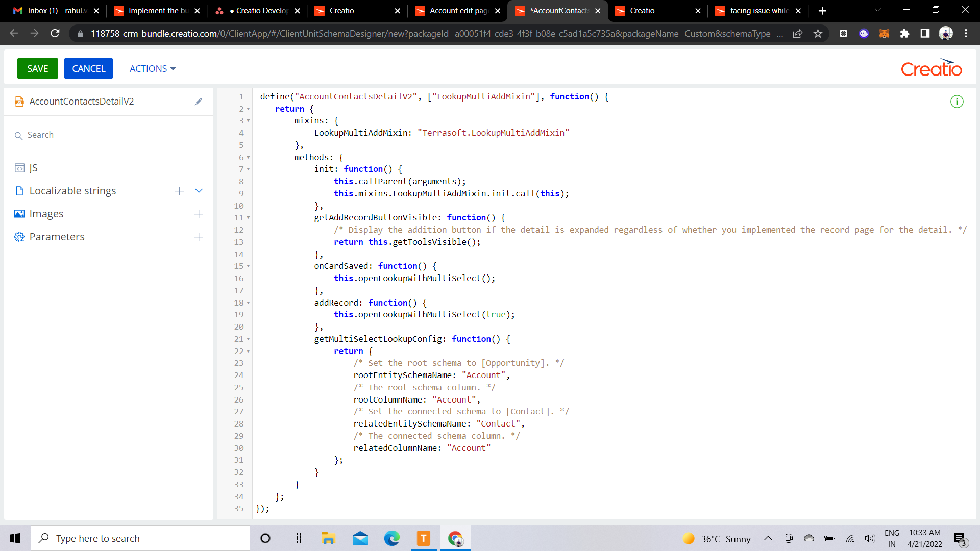This screenshot has width=980, height=551.
Task: Bookmark this page with star icon
Action: coord(818,34)
